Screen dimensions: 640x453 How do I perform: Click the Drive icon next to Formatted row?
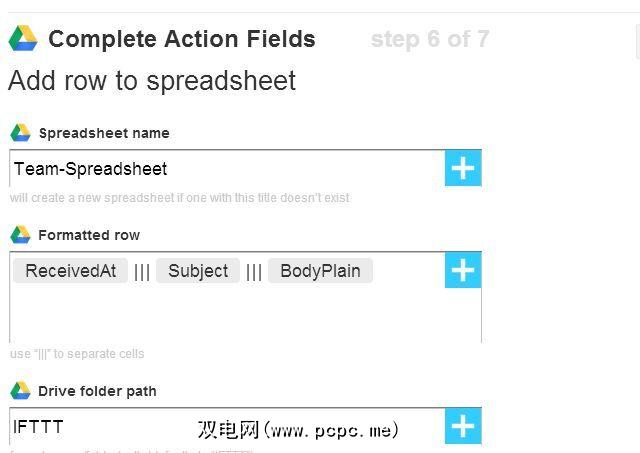tap(20, 235)
